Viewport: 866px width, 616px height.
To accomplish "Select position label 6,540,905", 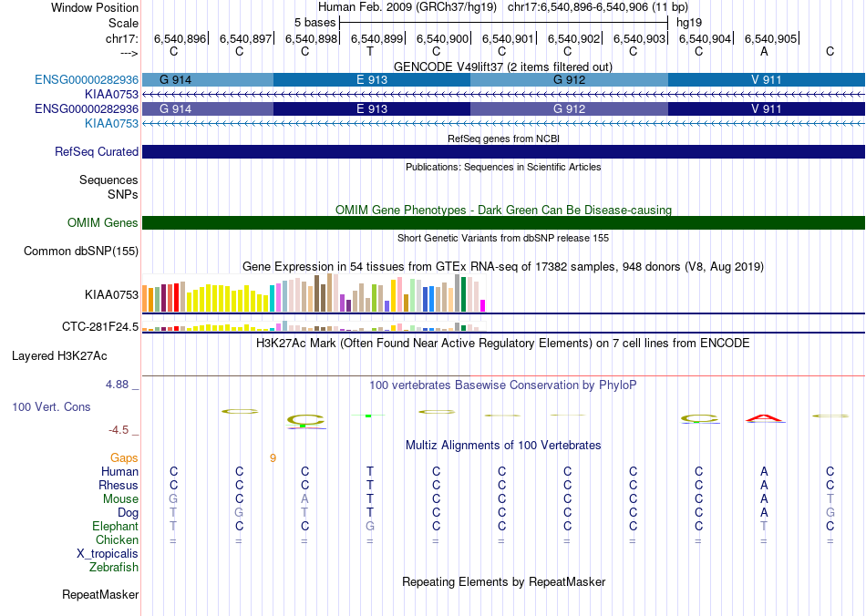I will pos(770,38).
